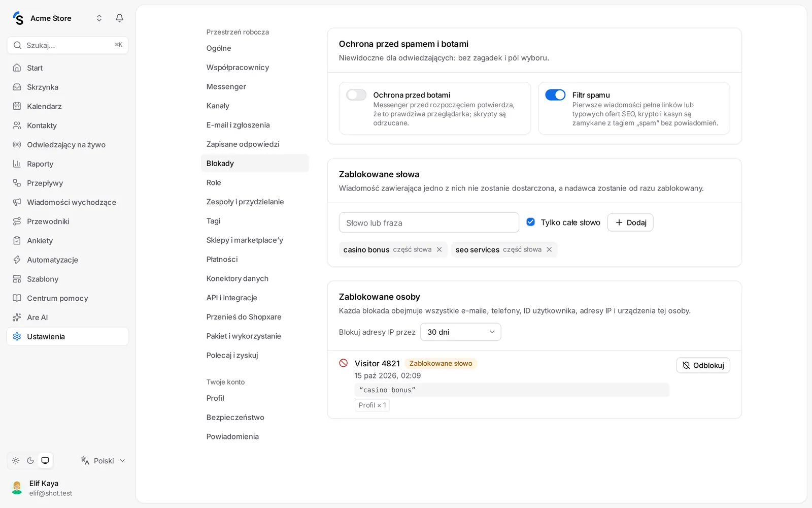Open Ogólne settings section

pos(254,48)
